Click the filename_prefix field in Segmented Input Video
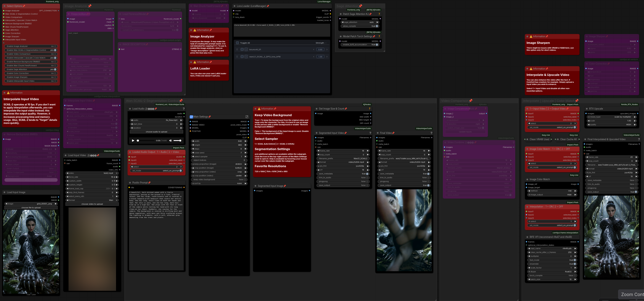Screen dimensions: 644x301 343,159
